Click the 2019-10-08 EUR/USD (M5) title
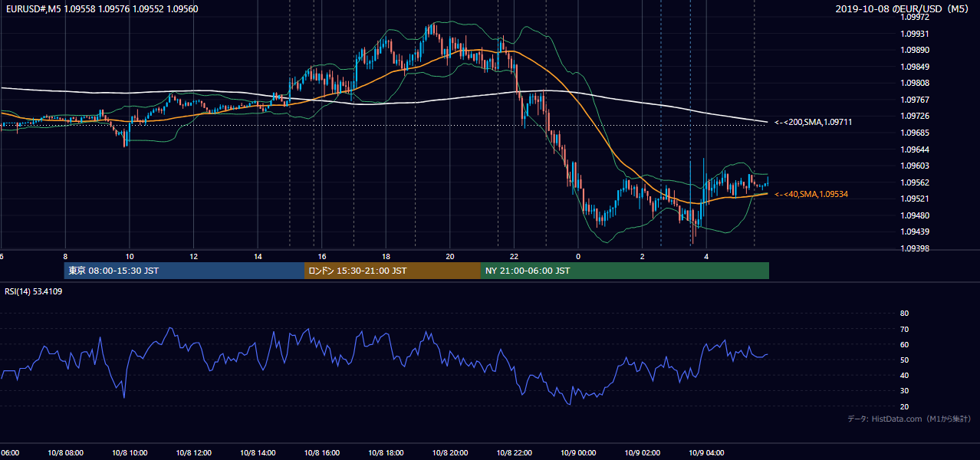The image size is (980, 460). coord(903,8)
